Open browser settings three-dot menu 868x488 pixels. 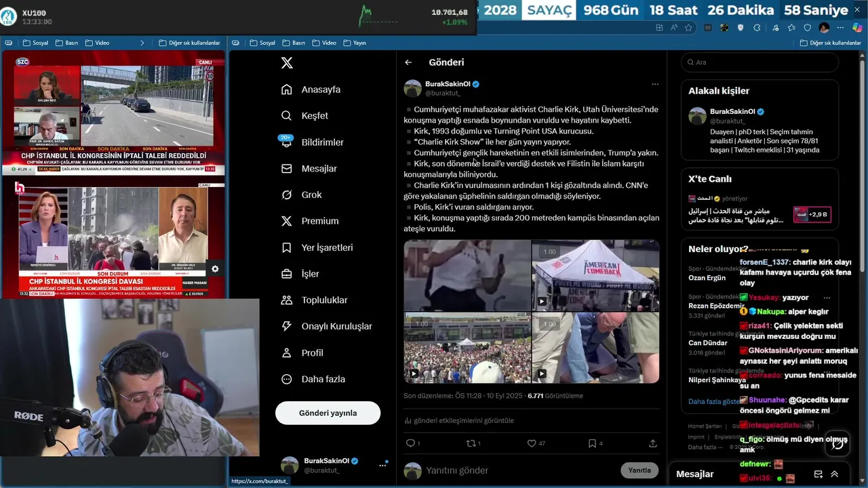(840, 28)
